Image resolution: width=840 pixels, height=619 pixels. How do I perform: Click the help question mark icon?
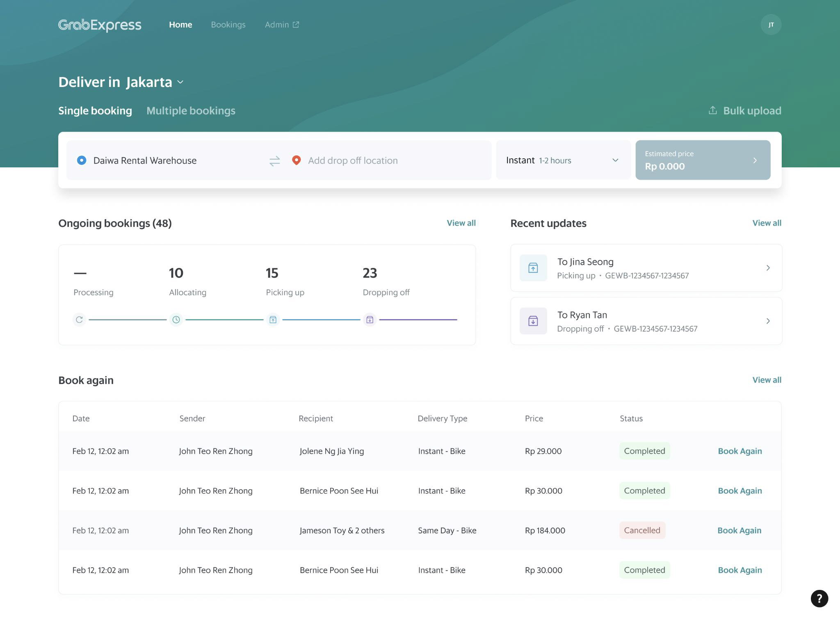[x=819, y=598]
